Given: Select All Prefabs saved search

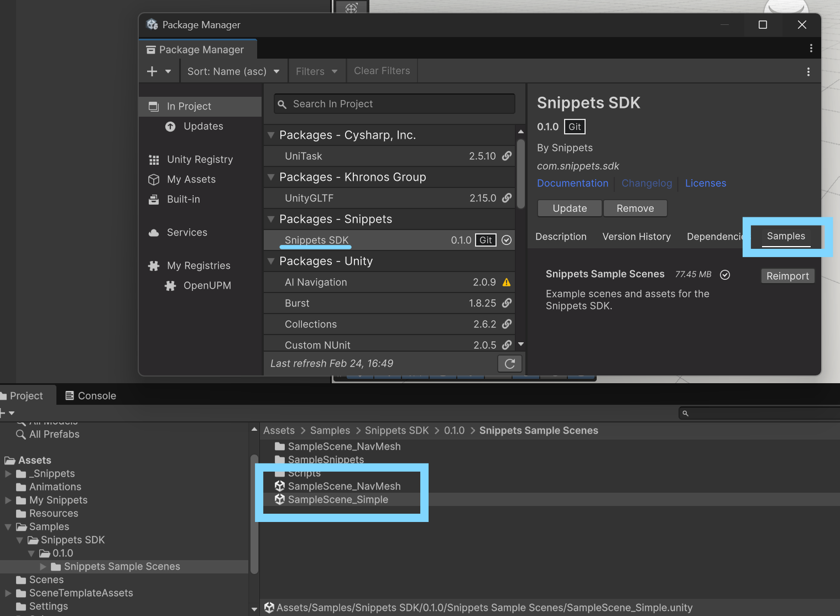Looking at the screenshot, I should (x=54, y=435).
